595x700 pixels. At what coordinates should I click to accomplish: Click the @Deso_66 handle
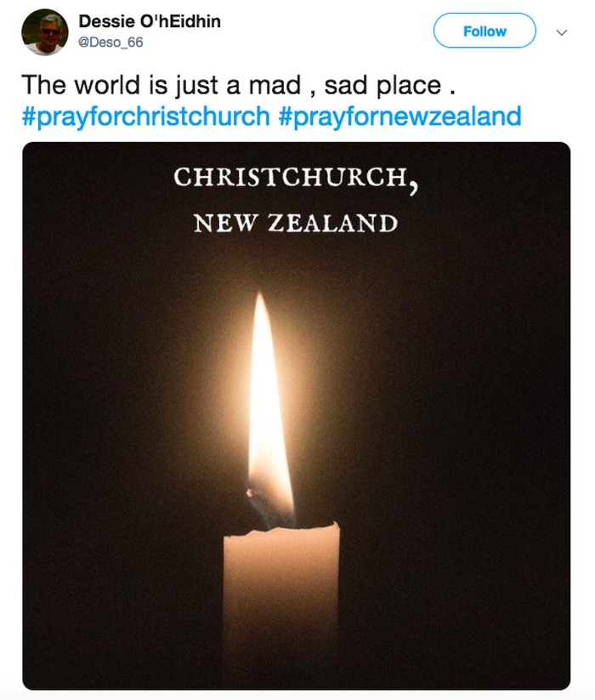pyautogui.click(x=111, y=43)
